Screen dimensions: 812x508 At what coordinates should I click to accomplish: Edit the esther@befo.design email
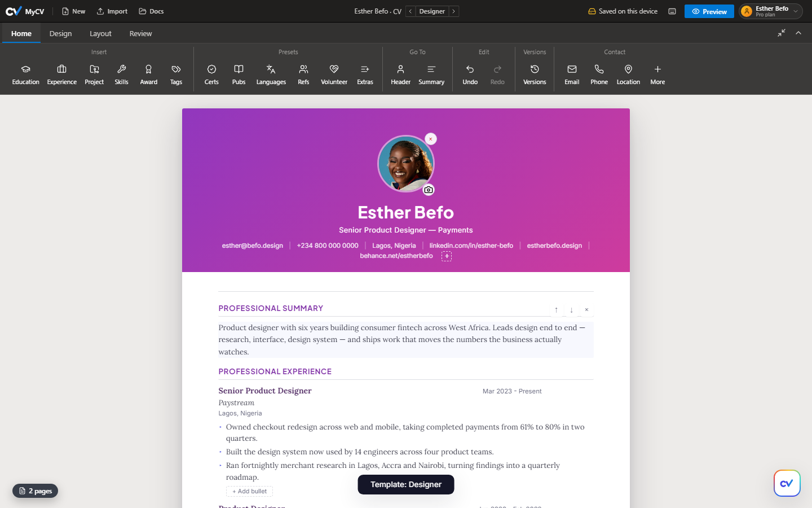(253, 246)
